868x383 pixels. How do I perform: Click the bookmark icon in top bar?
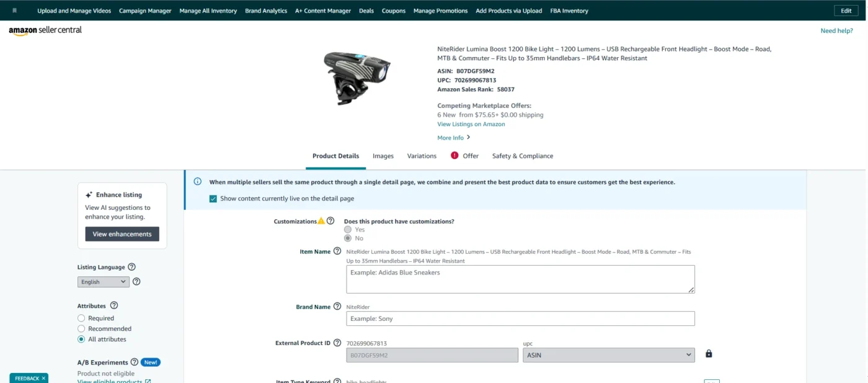15,11
